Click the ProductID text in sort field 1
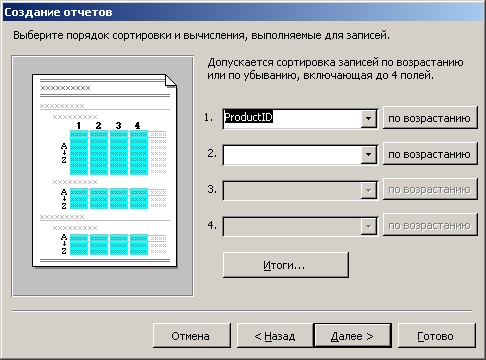Viewport: 486px width, 360px height. 248,117
